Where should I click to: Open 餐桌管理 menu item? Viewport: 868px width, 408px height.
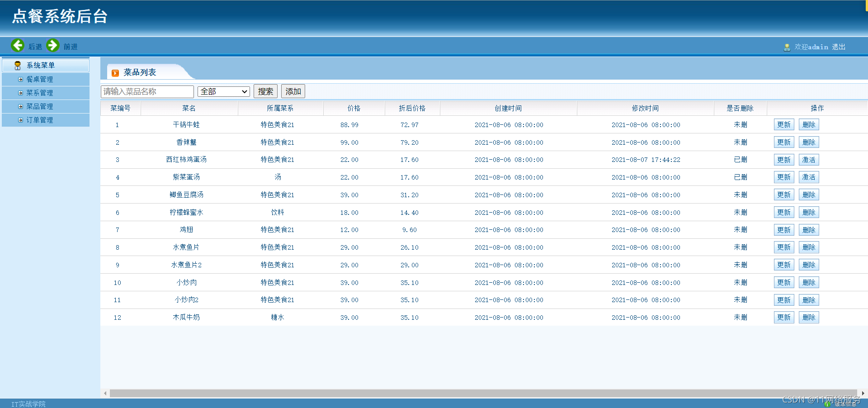(40, 79)
